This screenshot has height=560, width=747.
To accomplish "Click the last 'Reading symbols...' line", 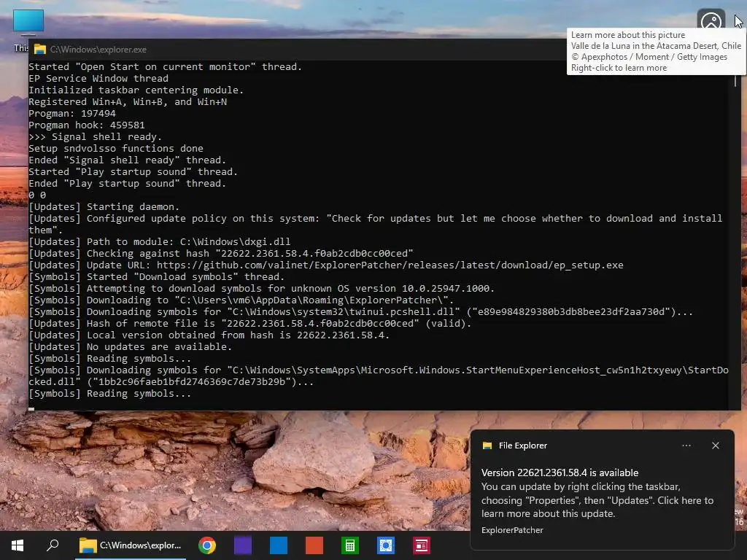I will (x=109, y=393).
